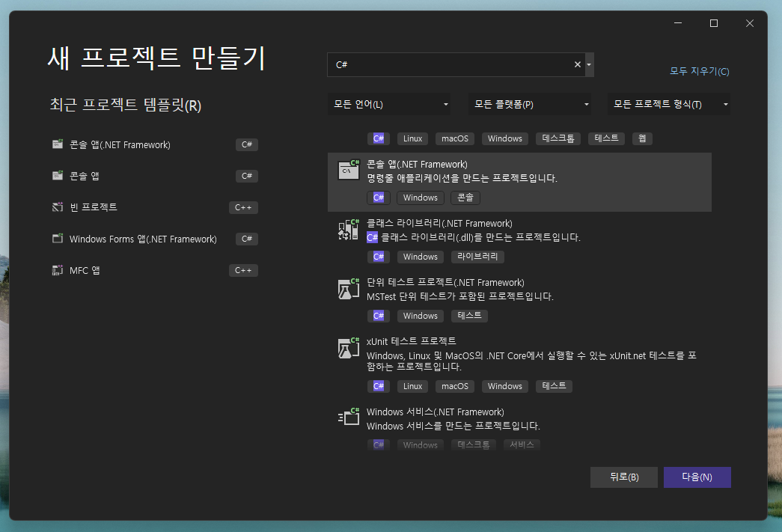The width and height of the screenshot is (782, 532).
Task: Select the Windows 서비스(.NET Framework) template title
Action: pos(436,412)
